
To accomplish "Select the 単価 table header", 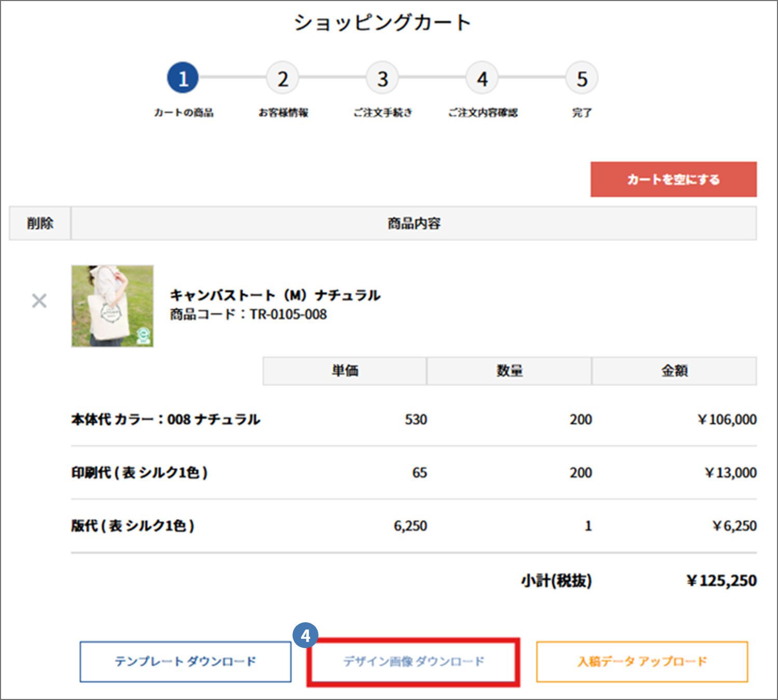I will pos(345,370).
